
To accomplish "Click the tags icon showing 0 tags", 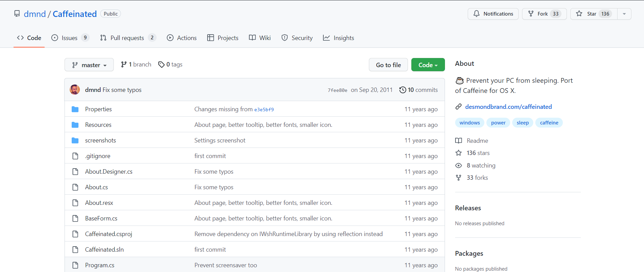I will point(161,64).
